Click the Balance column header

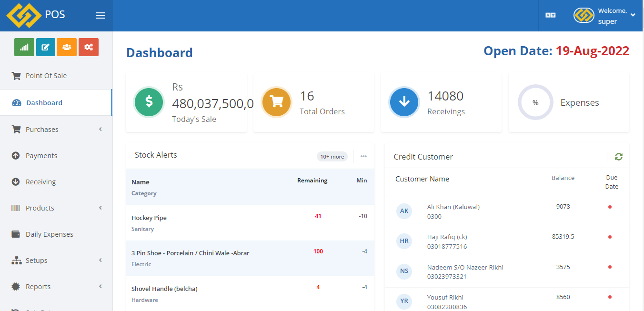point(563,178)
